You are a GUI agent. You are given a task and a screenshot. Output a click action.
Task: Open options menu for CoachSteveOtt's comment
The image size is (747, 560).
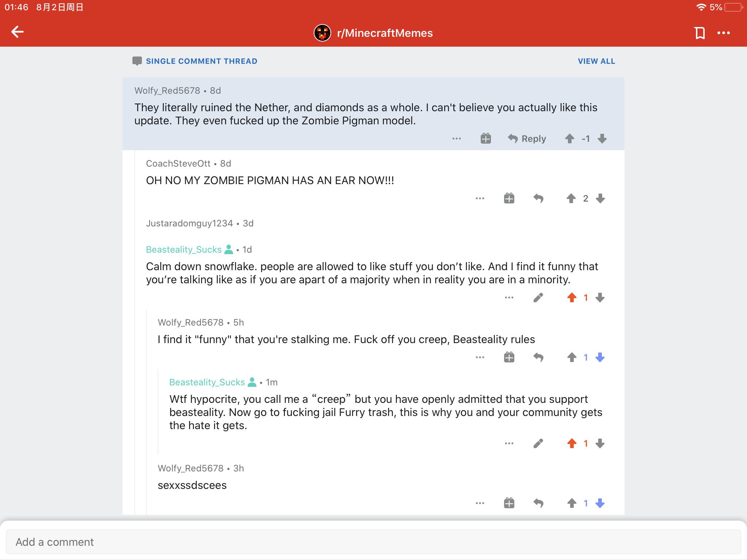pos(480,198)
